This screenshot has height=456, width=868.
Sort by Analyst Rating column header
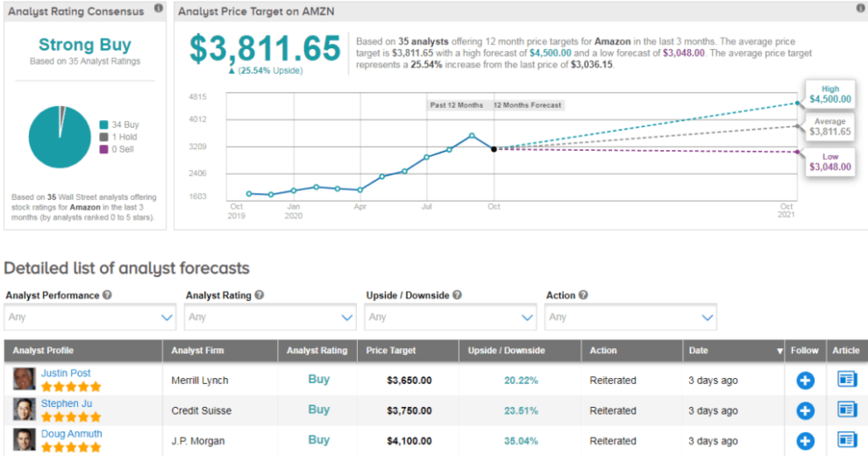(317, 350)
